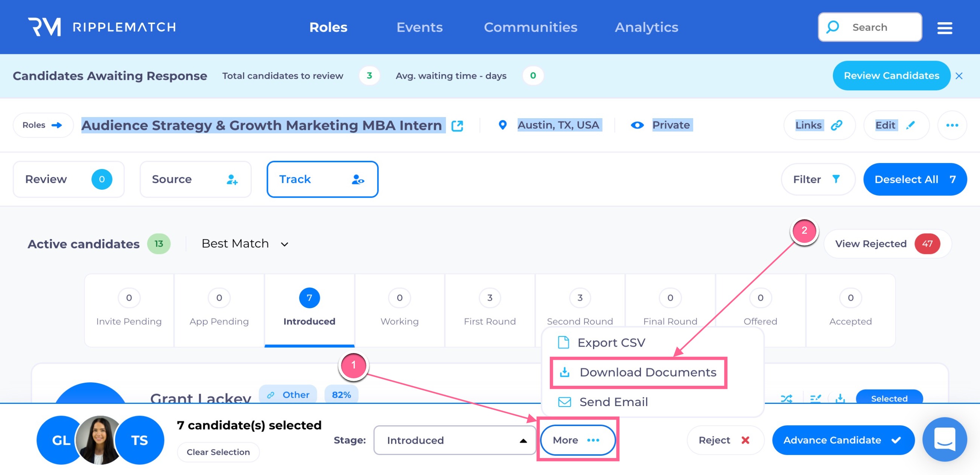The image size is (980, 475).
Task: Open the hamburger menu in header
Action: pos(944,28)
